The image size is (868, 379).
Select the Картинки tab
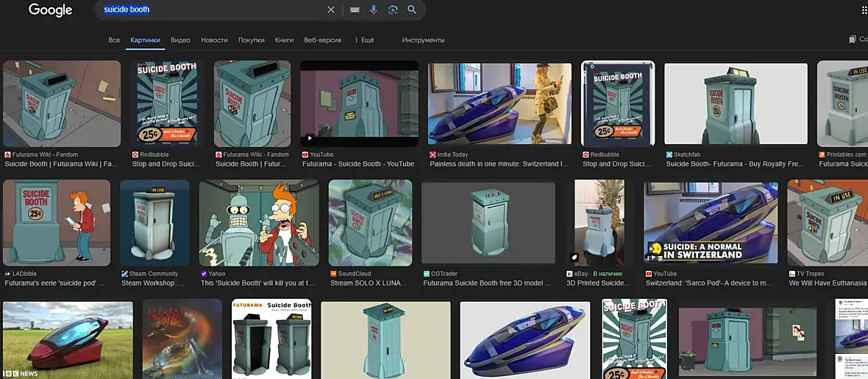click(x=145, y=40)
